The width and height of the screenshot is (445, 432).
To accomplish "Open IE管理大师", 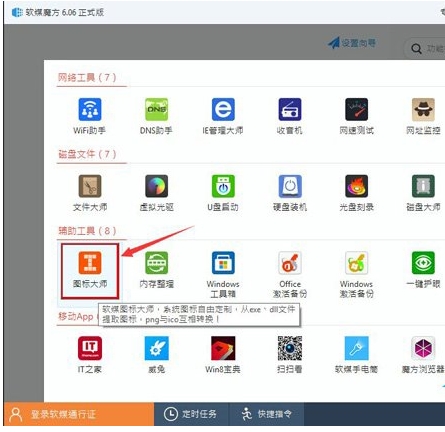I will tap(223, 116).
